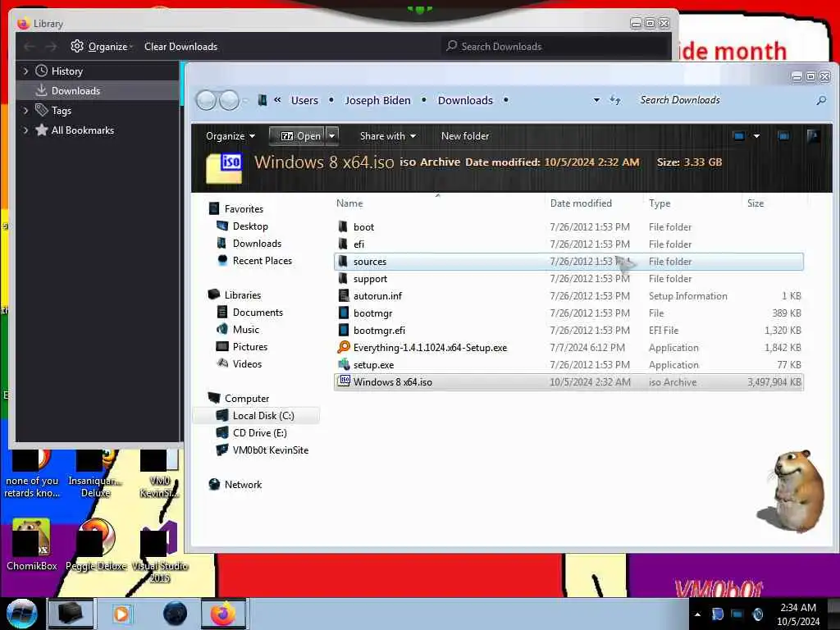The image size is (840, 630).
Task: Click the Open button with 7z icon
Action: pyautogui.click(x=297, y=136)
